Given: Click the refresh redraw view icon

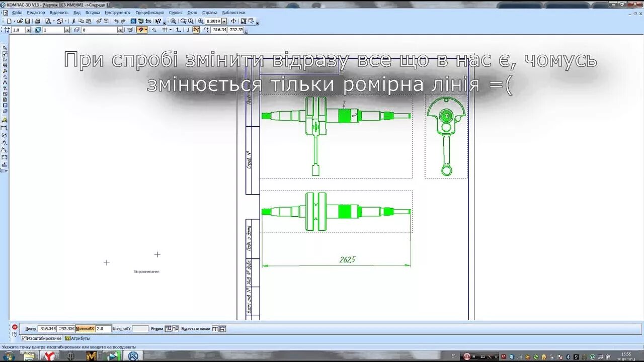Looking at the screenshot, I should (251, 21).
